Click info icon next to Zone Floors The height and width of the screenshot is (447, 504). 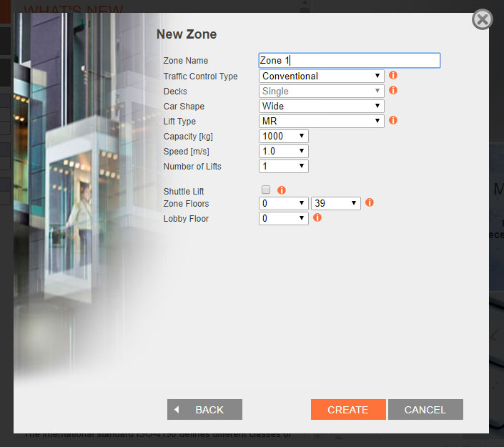tap(370, 202)
